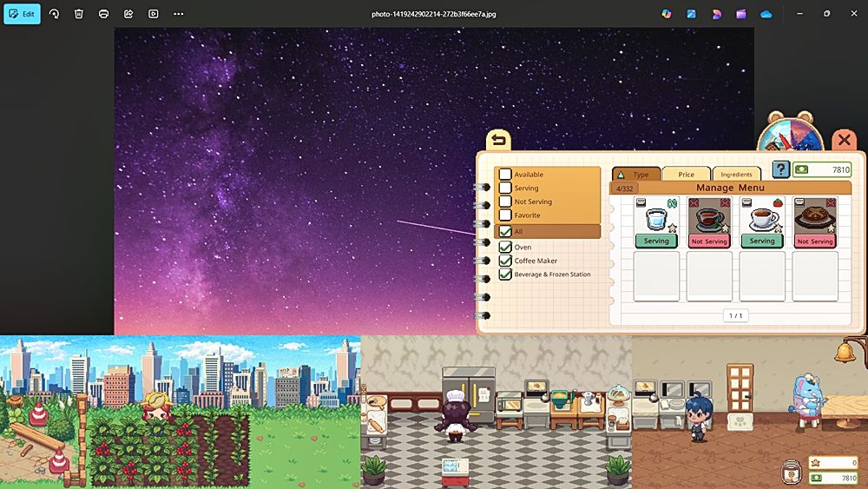Start slideshow with the play icon

pyautogui.click(x=154, y=14)
